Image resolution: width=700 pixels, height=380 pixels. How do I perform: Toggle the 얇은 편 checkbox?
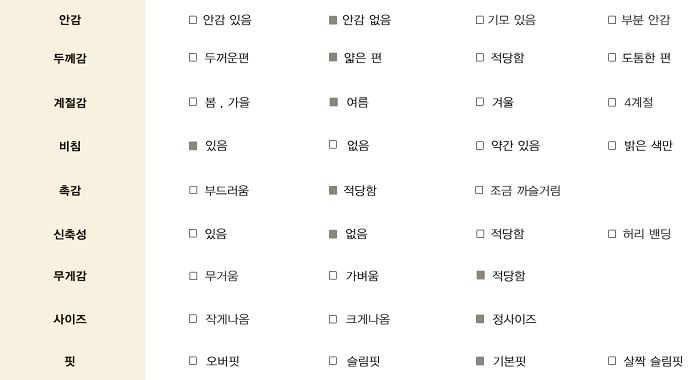[x=333, y=57]
